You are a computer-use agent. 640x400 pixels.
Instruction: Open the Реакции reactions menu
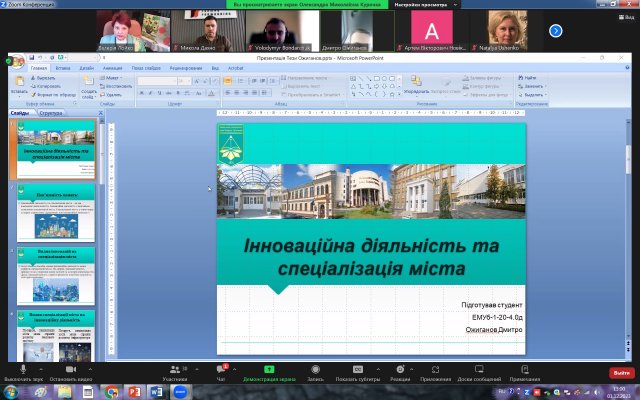point(400,370)
